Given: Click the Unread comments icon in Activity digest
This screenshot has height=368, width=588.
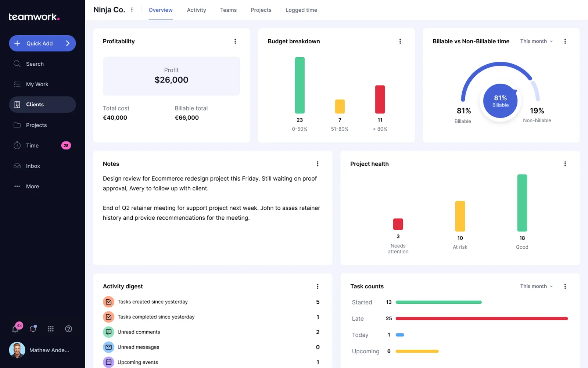Looking at the screenshot, I should pyautogui.click(x=108, y=332).
